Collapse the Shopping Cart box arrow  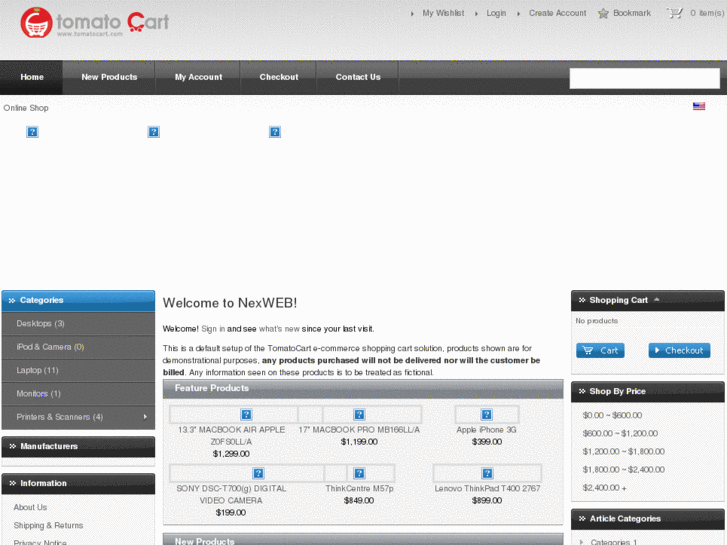(657, 300)
